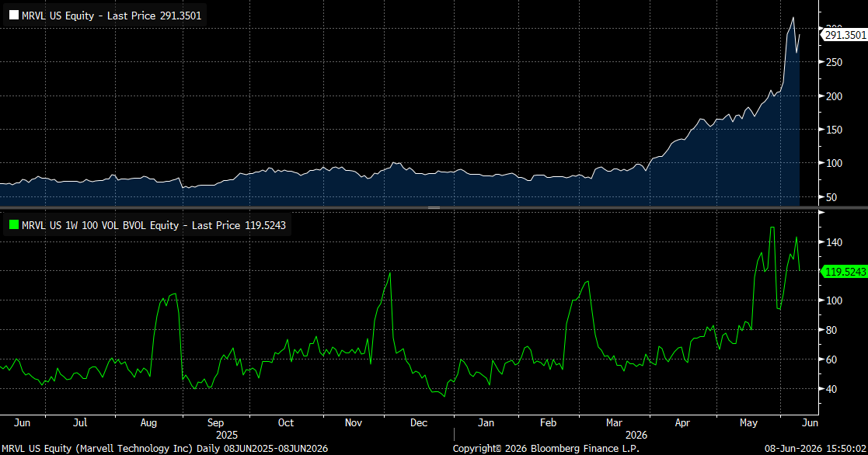Click the Copyright 2026 Bloomberg Finance L.P. text

tap(546, 448)
